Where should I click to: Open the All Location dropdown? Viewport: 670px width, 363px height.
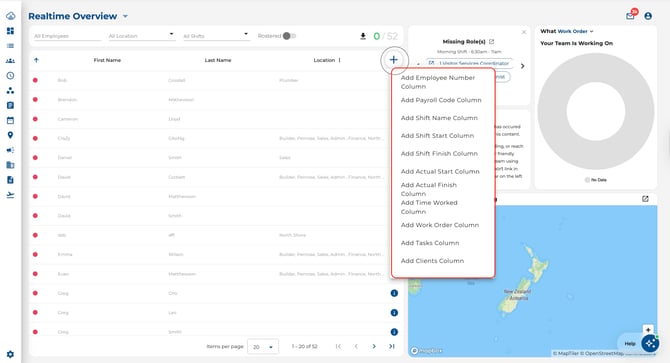[141, 36]
